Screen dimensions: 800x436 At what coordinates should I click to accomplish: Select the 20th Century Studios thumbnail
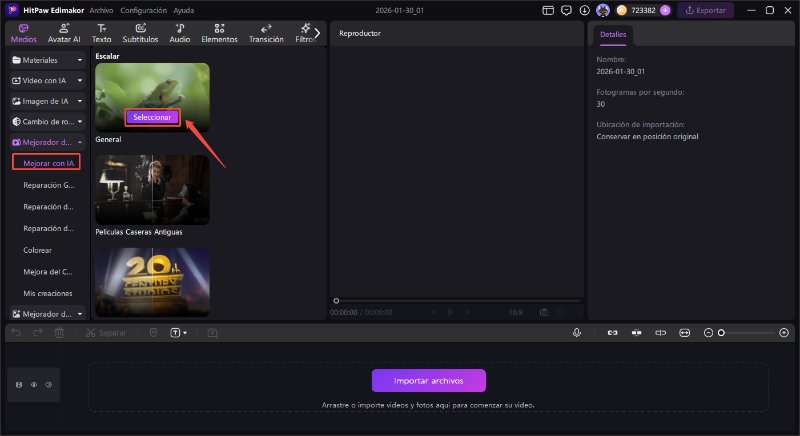[x=152, y=282]
